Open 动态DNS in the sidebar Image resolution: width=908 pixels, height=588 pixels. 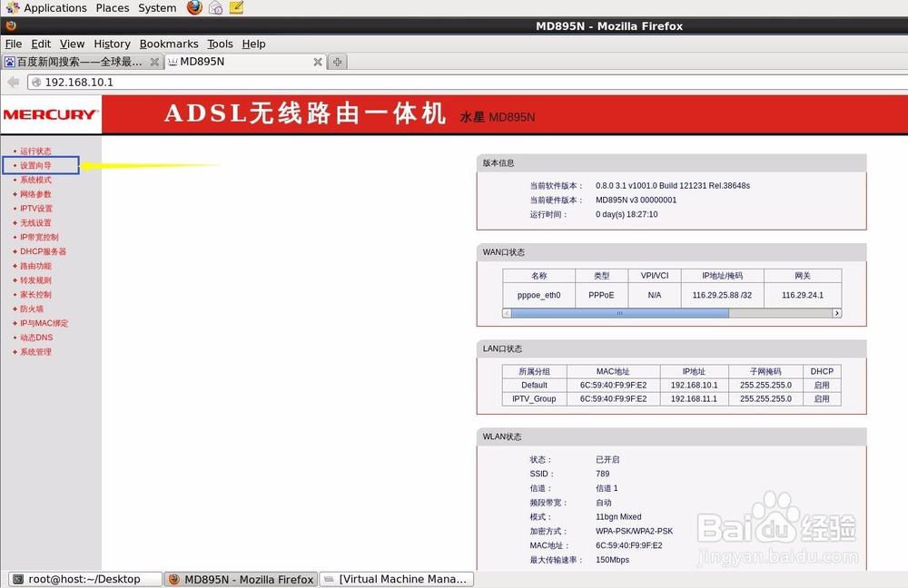pos(36,338)
